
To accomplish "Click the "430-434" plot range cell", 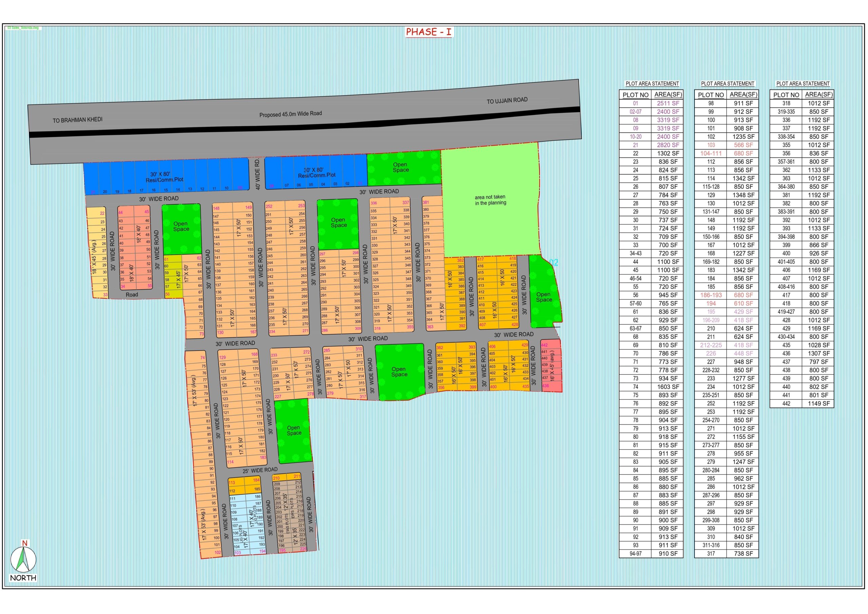I will 786,336.
